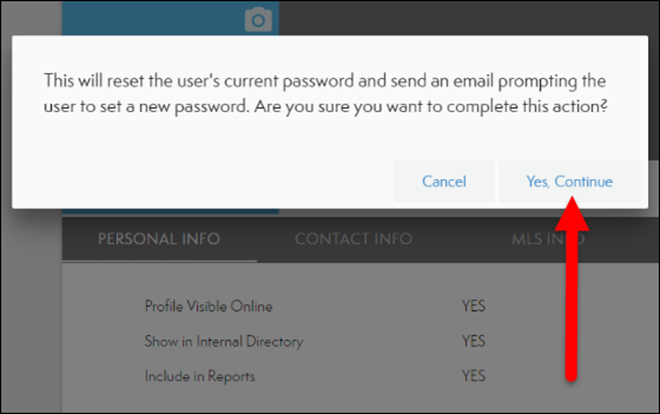Image resolution: width=660 pixels, height=414 pixels.
Task: Switch to the CONTACT INFO tab
Action: click(353, 239)
